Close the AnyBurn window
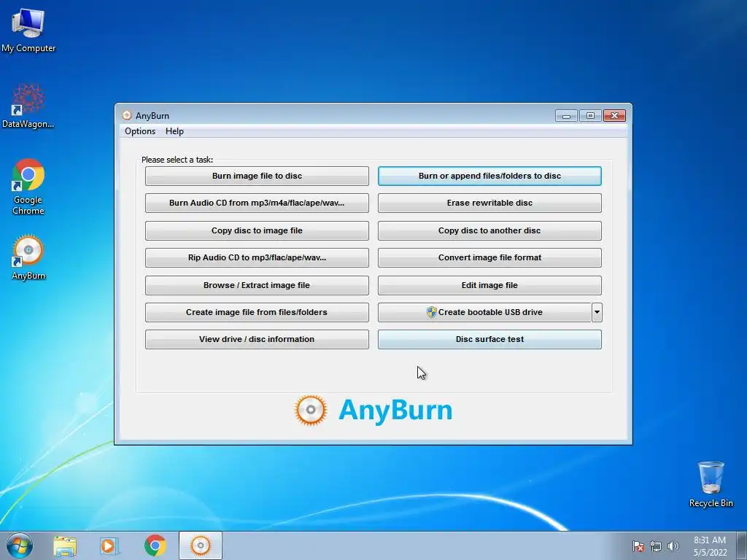This screenshot has height=560, width=747. pos(614,116)
